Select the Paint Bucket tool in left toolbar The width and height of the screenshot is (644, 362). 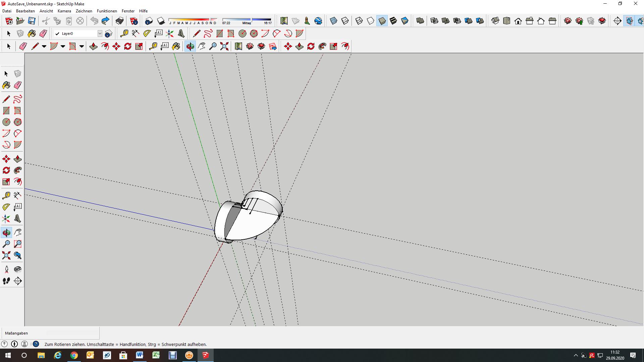pyautogui.click(x=6, y=85)
